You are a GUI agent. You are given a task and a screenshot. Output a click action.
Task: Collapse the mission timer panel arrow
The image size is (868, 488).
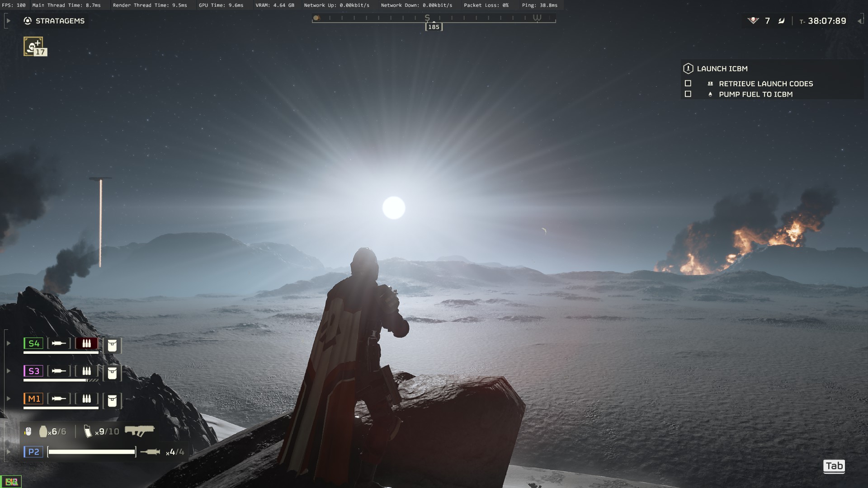(859, 21)
